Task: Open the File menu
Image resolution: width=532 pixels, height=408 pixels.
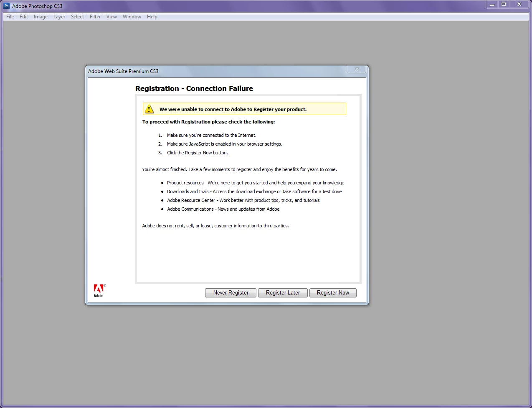Action: tap(10, 17)
